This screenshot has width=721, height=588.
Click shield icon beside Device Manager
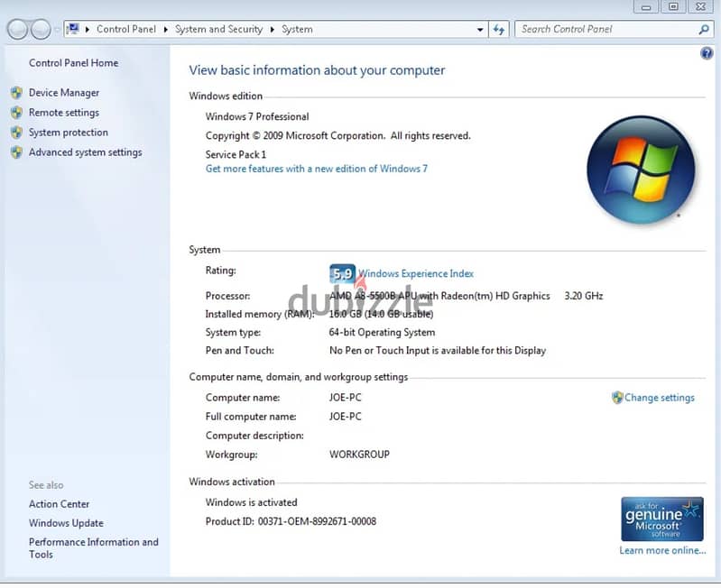tap(16, 93)
